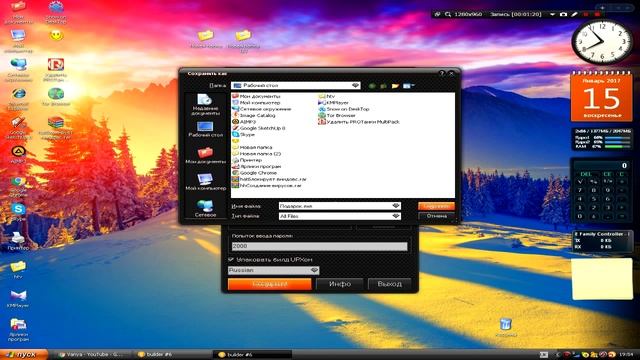The height and width of the screenshot is (360, 640).
Task: Open the recorder toolbar dropdown arrow
Action: pyautogui.click(x=552, y=14)
